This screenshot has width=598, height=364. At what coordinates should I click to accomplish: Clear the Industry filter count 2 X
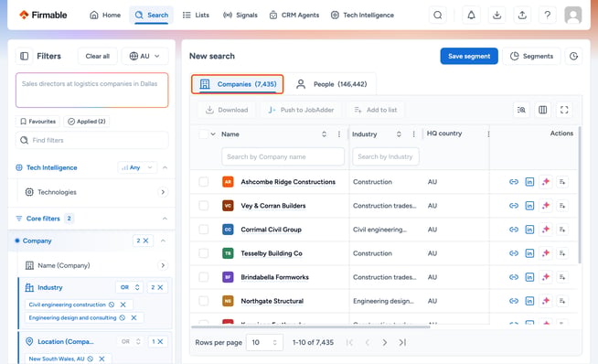(x=156, y=287)
